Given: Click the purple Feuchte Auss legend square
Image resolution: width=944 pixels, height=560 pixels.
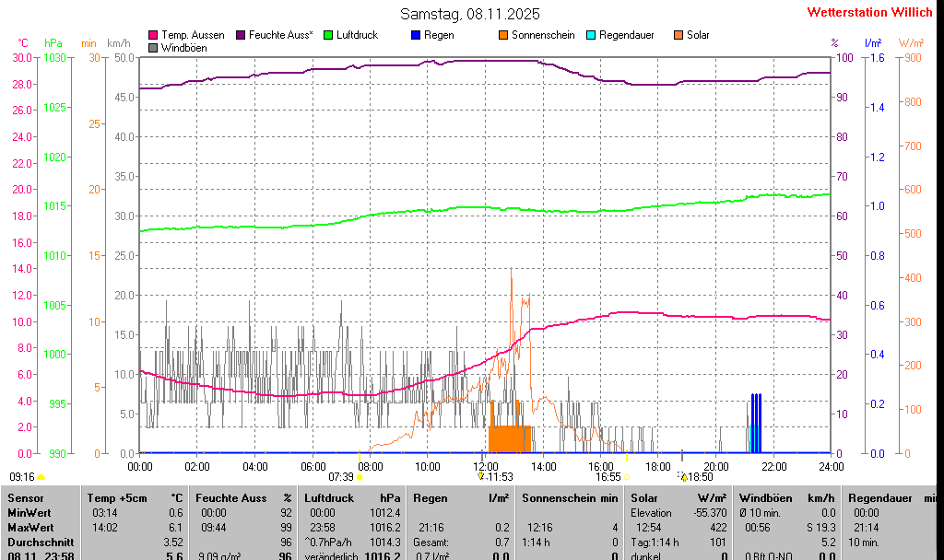Looking at the screenshot, I should 241,35.
